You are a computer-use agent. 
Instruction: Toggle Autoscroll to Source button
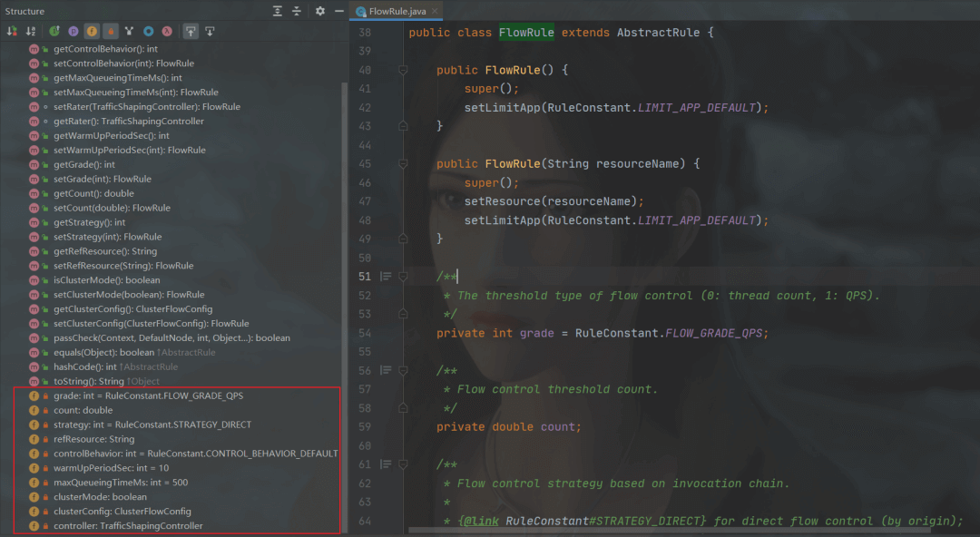[x=191, y=31]
